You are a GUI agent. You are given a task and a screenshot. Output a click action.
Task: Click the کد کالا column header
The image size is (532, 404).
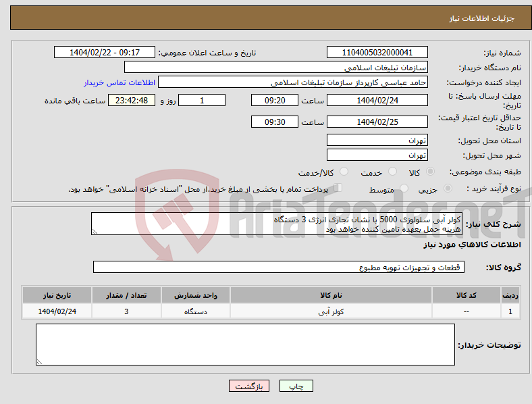[x=467, y=295]
